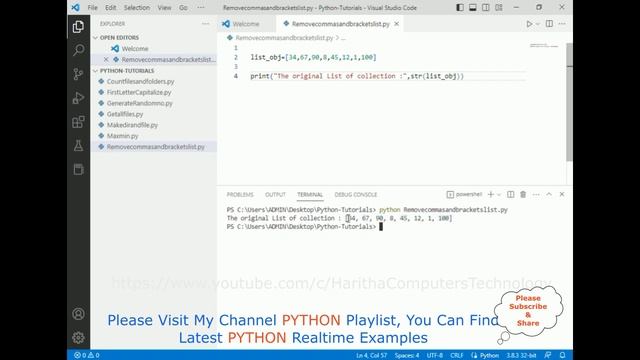Viewport: 640px width, 360px height.
Task: Open the Extensions view
Action: (x=78, y=122)
